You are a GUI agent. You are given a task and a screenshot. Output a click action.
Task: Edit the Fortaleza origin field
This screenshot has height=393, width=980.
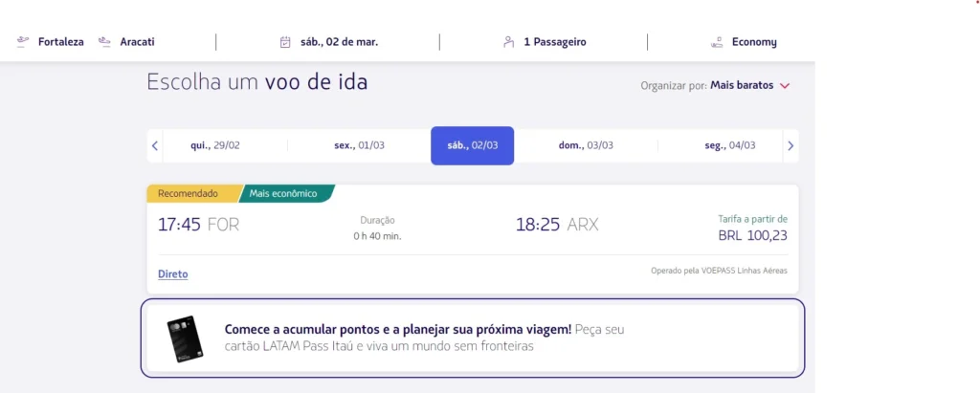tap(61, 42)
